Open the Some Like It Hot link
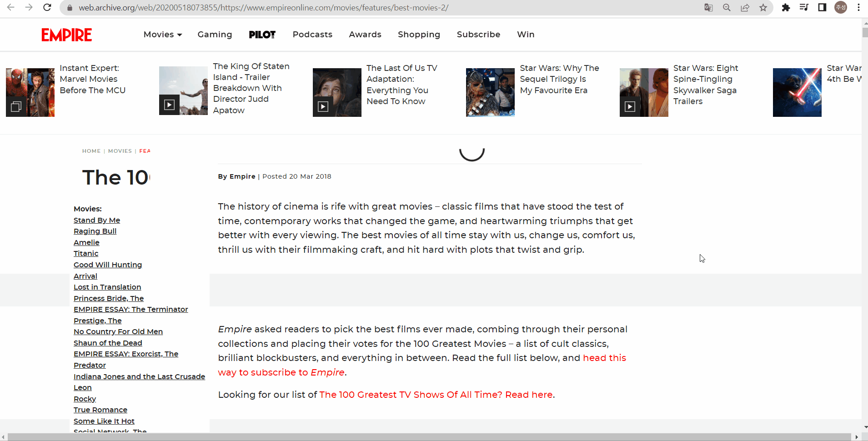This screenshot has width=868, height=441. coord(104,421)
